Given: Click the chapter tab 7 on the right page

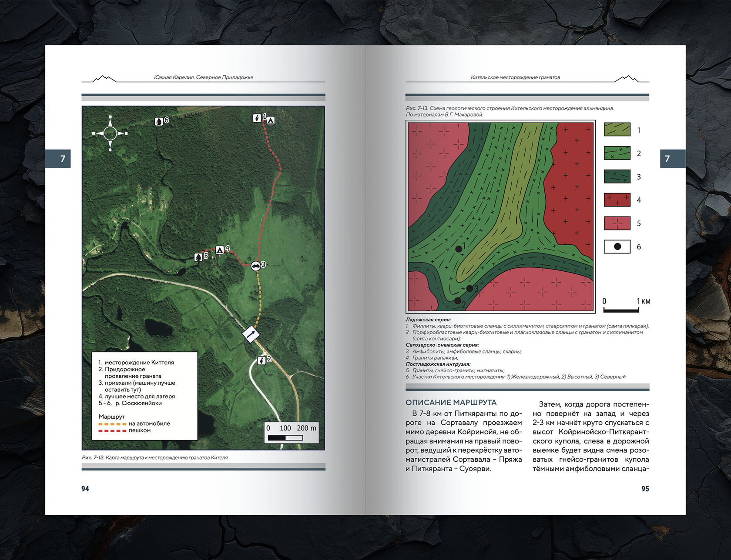Looking at the screenshot, I should (x=673, y=159).
